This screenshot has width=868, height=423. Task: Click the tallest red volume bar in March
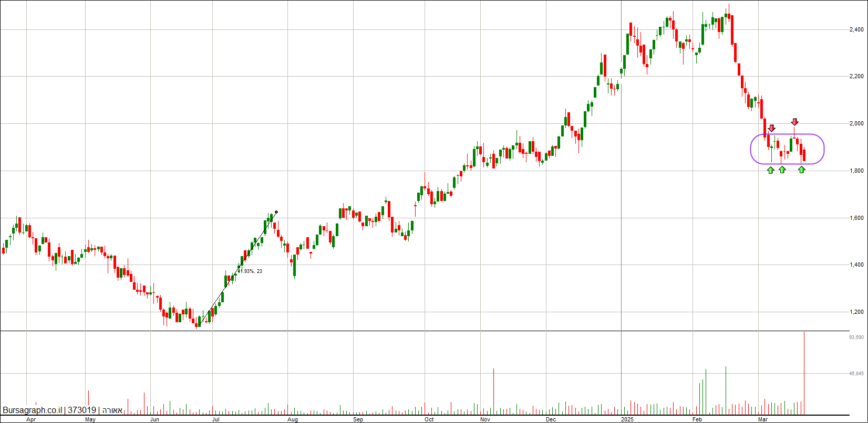[x=804, y=373]
